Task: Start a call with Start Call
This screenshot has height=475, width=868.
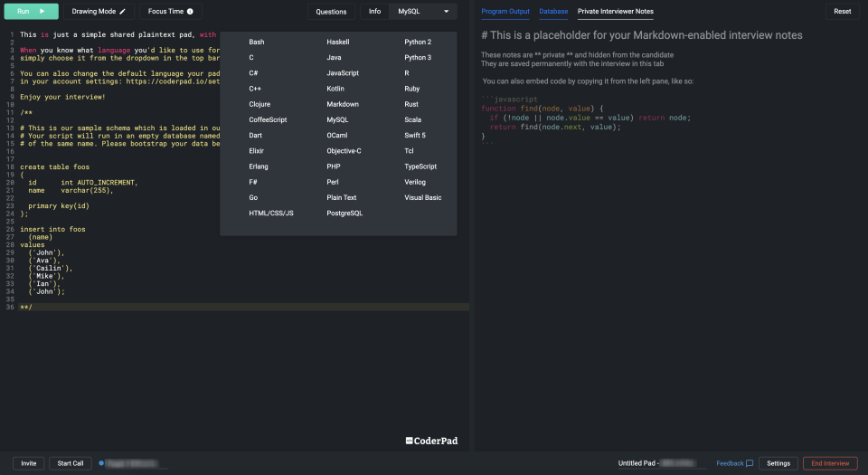Action: 71,463
